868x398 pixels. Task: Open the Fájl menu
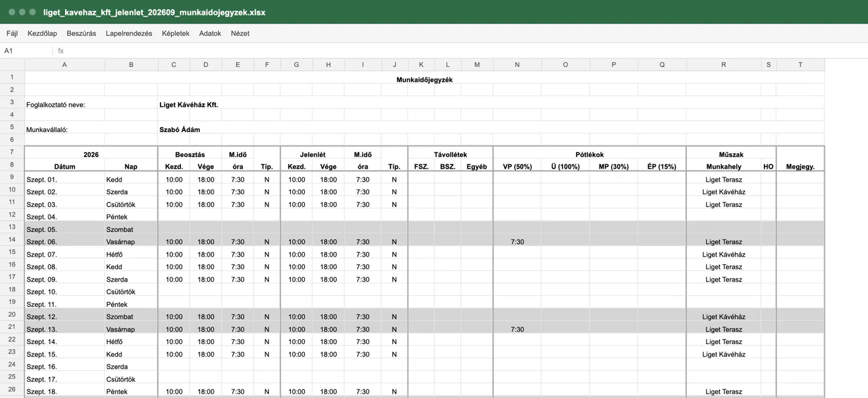(12, 33)
